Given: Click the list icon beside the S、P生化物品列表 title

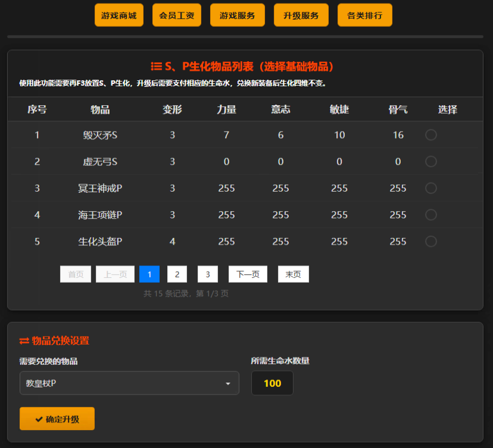Looking at the screenshot, I should click(156, 66).
